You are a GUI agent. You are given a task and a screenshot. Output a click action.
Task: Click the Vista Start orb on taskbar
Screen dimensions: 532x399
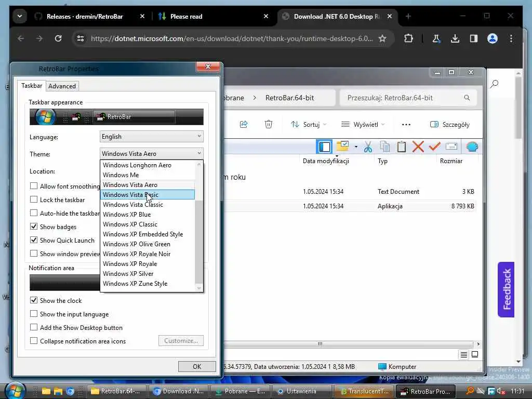15,391
